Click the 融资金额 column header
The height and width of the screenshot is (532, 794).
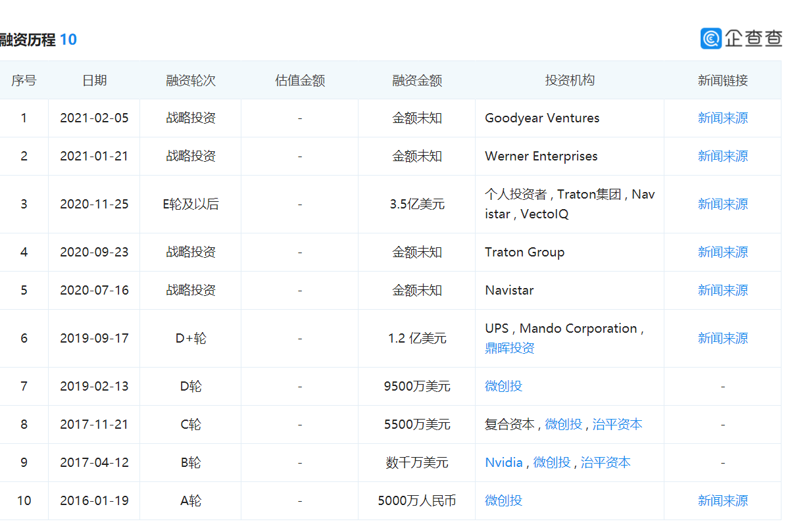[417, 80]
